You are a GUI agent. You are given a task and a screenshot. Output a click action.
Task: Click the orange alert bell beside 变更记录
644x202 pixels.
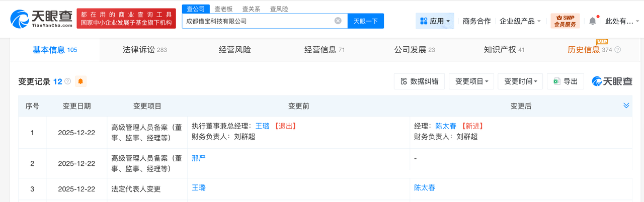coord(80,81)
